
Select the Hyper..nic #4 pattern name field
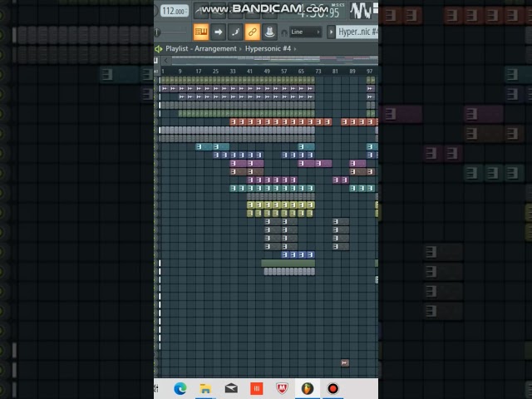click(357, 32)
